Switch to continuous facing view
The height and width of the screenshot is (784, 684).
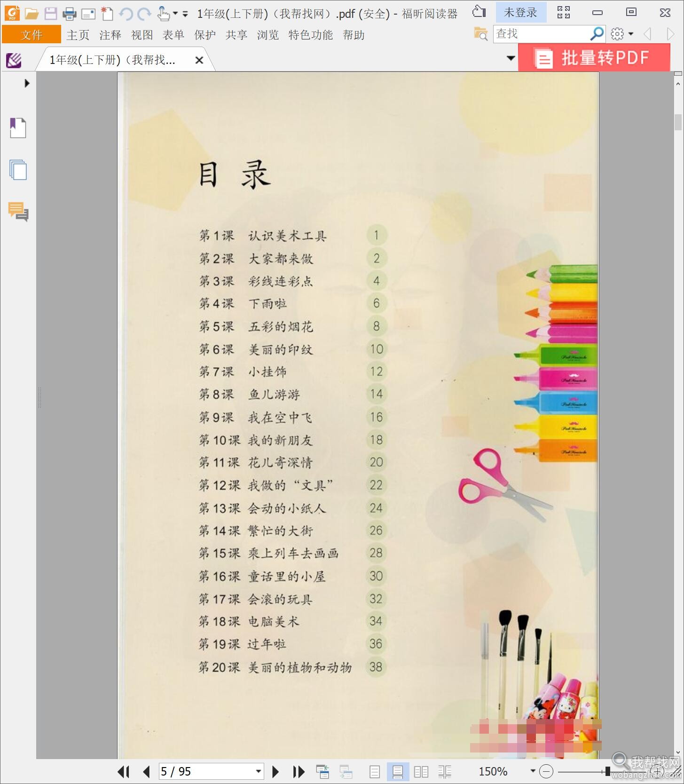click(444, 772)
